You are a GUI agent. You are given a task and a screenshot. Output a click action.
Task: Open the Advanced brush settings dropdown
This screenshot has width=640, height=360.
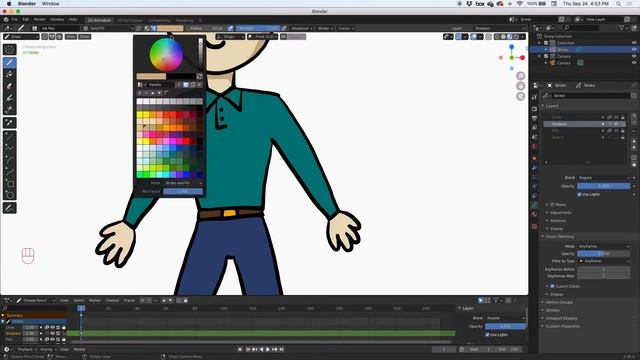coord(302,28)
